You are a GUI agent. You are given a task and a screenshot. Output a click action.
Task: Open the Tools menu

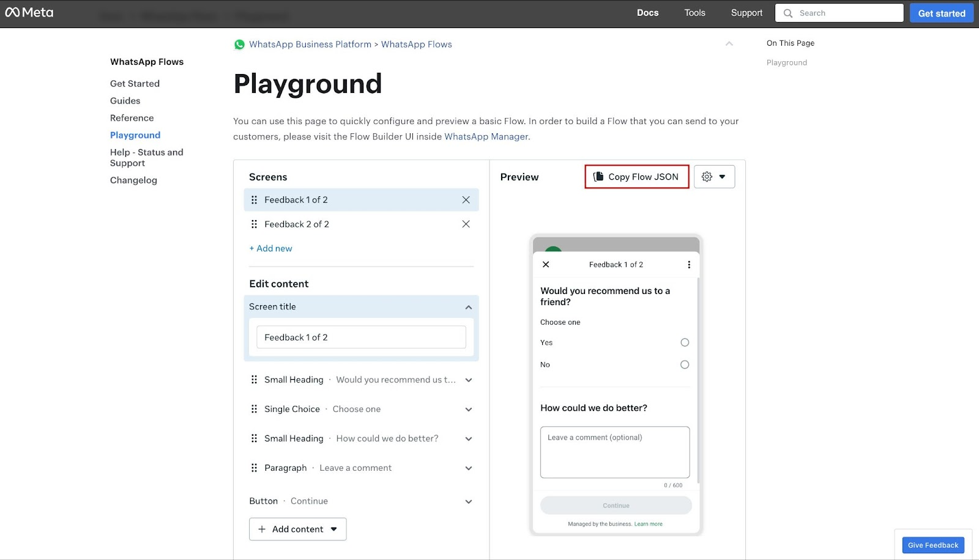(694, 13)
